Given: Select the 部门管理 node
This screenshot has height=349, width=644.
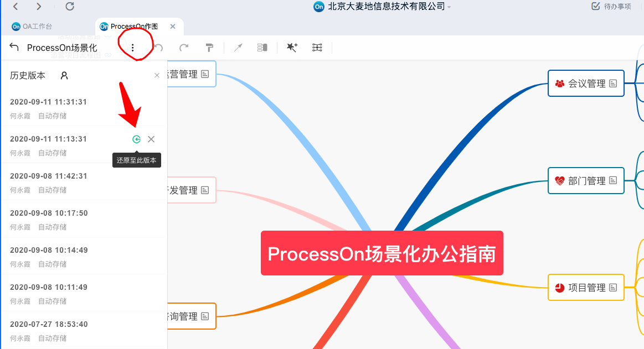Looking at the screenshot, I should [x=586, y=180].
